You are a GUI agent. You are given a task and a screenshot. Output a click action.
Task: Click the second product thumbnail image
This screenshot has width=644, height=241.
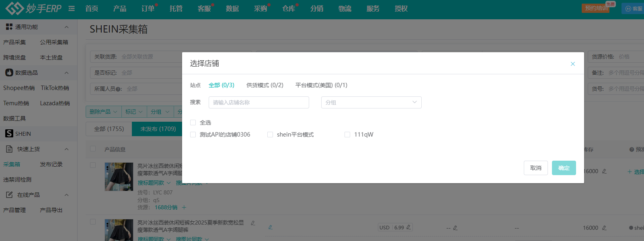click(119, 230)
